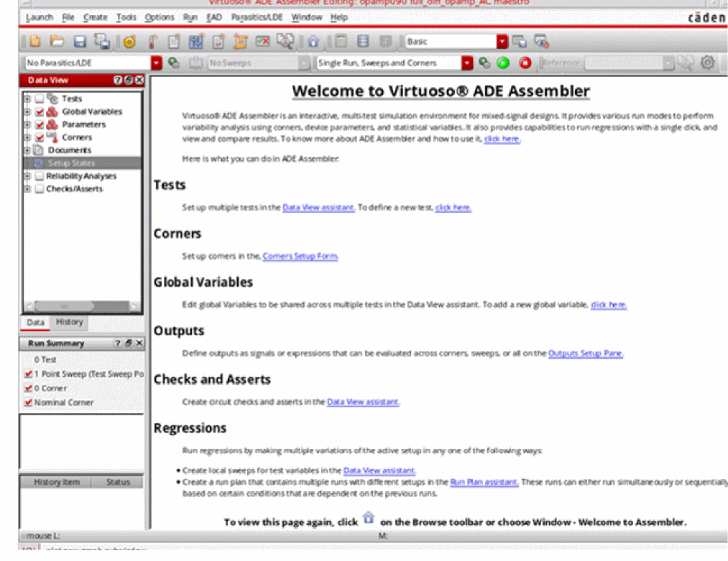The image size is (728, 561).
Task: Enable the Reliability Analyses checkbox
Action: point(40,176)
